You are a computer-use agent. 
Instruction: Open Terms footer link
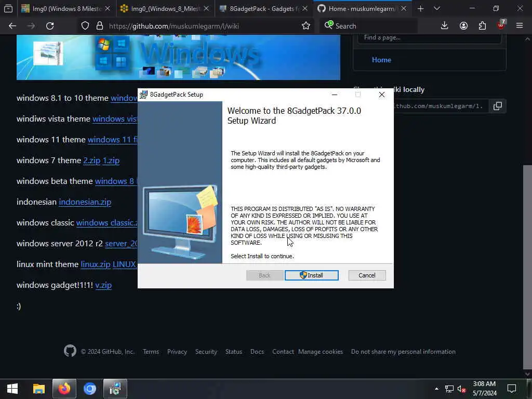coord(151,352)
